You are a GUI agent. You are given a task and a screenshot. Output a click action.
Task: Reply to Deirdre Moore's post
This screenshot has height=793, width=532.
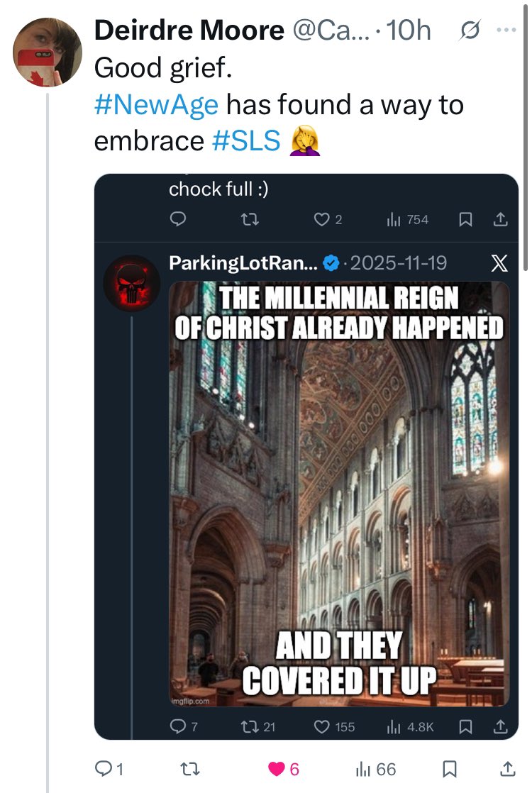[104, 769]
